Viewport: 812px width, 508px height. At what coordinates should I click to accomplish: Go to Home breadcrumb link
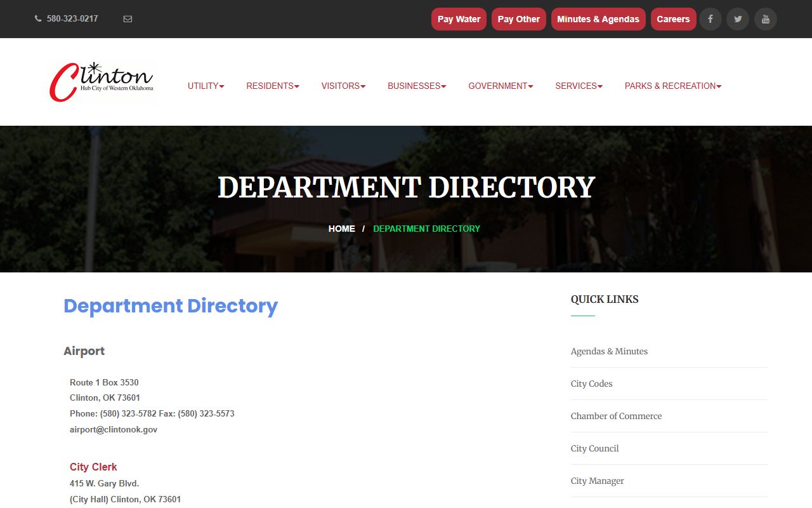click(x=342, y=229)
